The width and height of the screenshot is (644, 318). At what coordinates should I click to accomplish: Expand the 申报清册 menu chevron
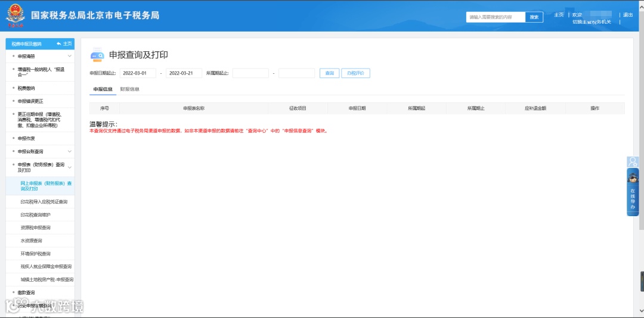[69, 56]
